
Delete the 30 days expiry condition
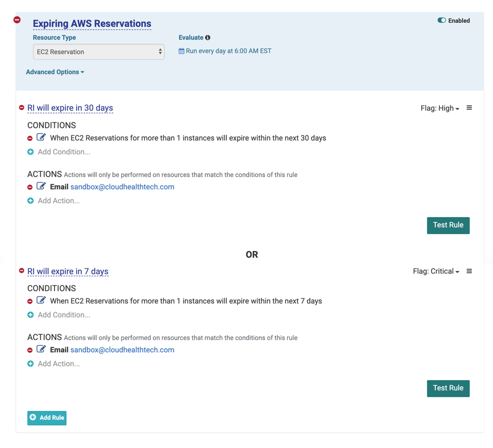coord(30,138)
